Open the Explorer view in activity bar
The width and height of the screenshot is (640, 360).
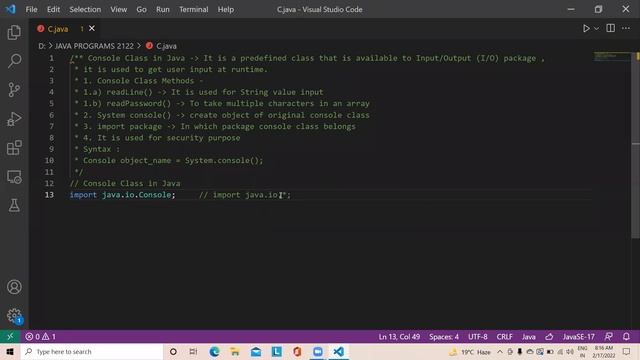coord(14,32)
